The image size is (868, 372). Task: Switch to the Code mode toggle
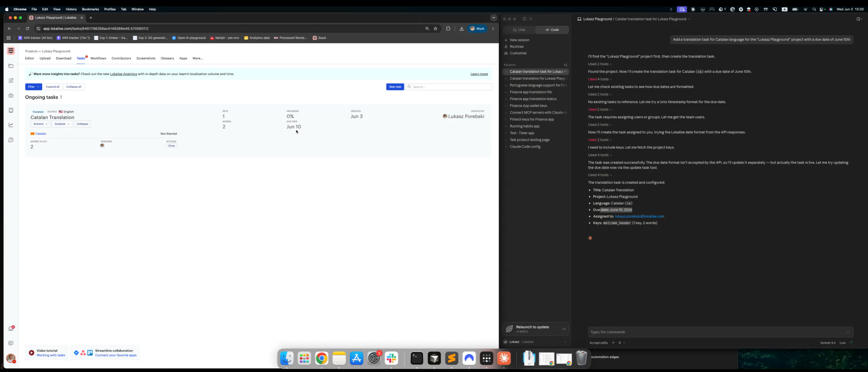click(552, 30)
